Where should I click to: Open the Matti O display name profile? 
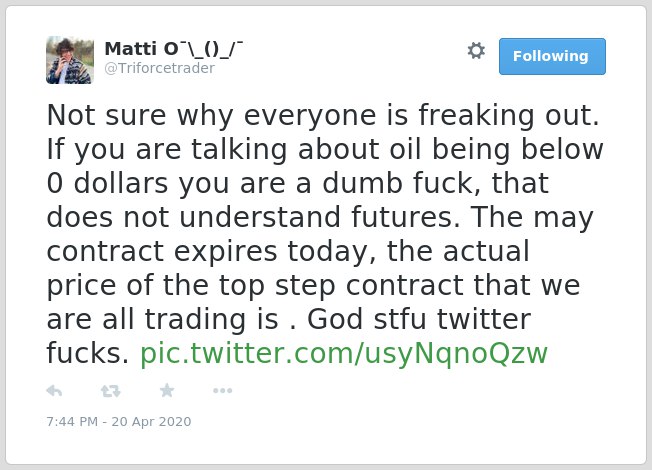click(173, 49)
